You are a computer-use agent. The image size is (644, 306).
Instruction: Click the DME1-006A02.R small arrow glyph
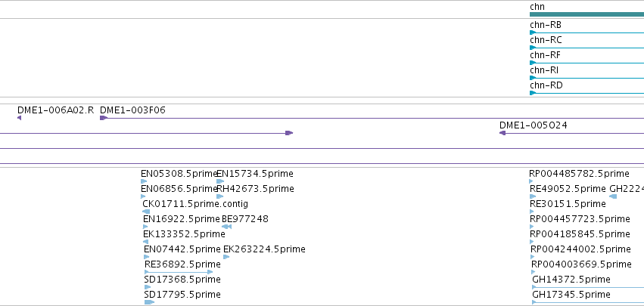pos(20,118)
